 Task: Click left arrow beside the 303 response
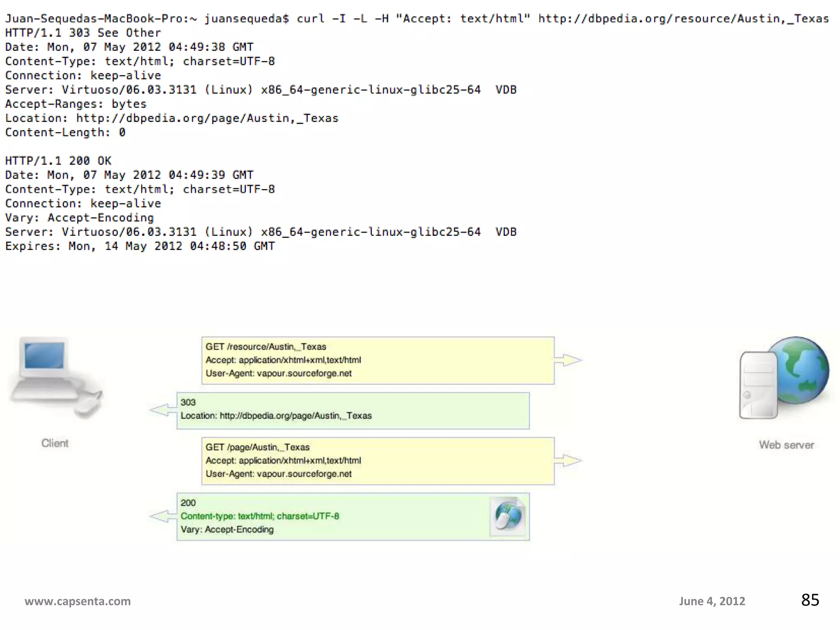pyautogui.click(x=163, y=410)
